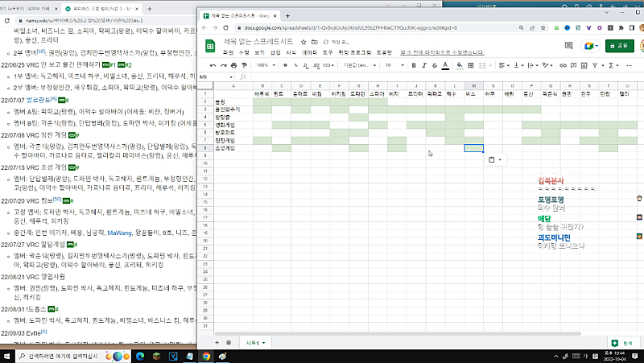This screenshot has width=644, height=363.
Task: Move the document using the folder icon
Action: tap(315, 42)
